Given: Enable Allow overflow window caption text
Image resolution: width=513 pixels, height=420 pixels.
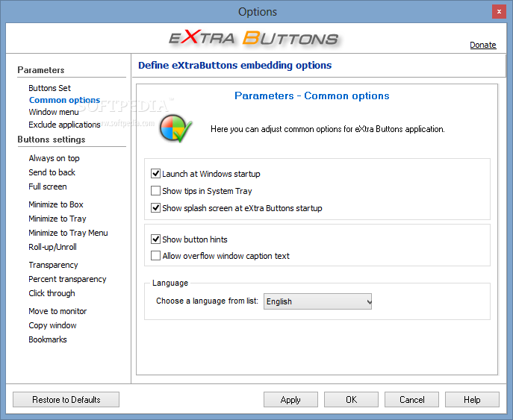Looking at the screenshot, I should click(x=155, y=256).
